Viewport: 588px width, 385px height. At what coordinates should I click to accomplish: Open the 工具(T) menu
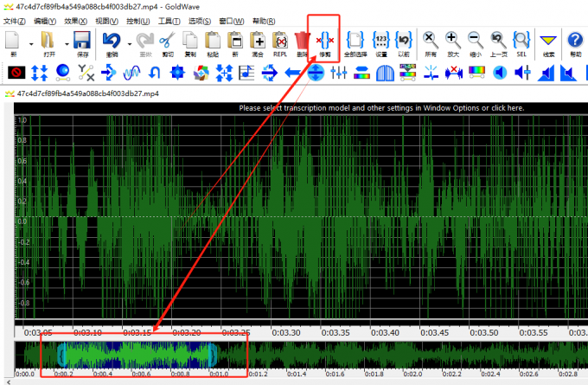point(169,21)
